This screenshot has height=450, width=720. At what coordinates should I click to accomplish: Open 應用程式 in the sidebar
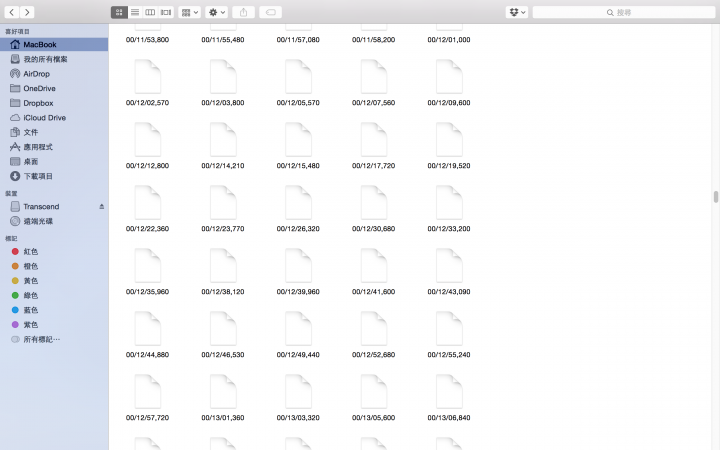click(54, 147)
